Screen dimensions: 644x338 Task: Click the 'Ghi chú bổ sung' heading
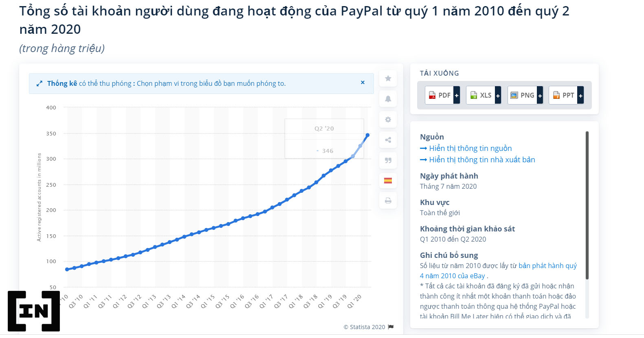(449, 255)
